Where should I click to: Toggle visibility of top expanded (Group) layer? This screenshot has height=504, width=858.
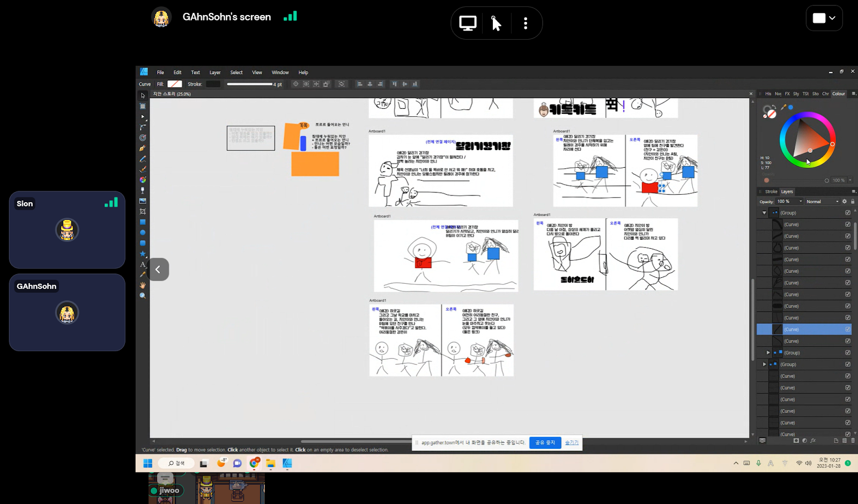[848, 213]
